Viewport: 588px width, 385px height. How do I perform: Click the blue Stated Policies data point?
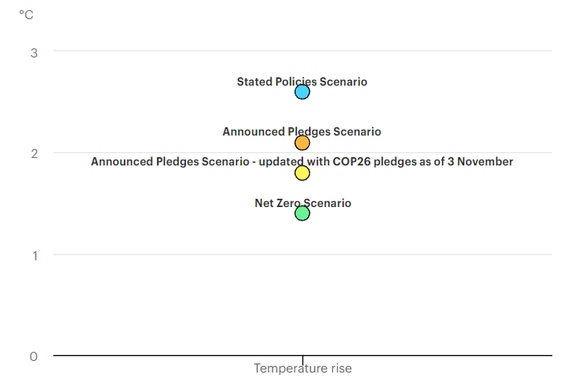click(302, 91)
